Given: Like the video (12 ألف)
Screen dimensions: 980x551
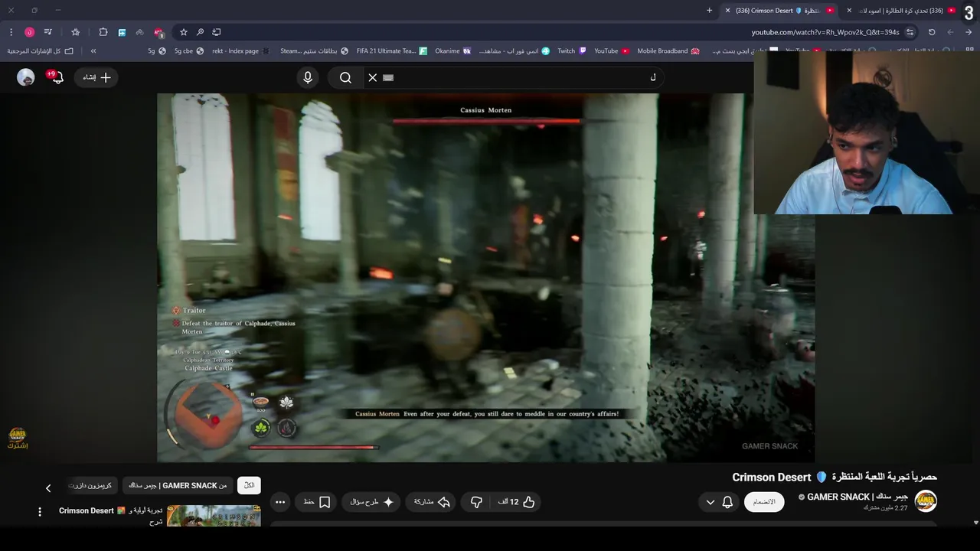Looking at the screenshot, I should [x=517, y=502].
